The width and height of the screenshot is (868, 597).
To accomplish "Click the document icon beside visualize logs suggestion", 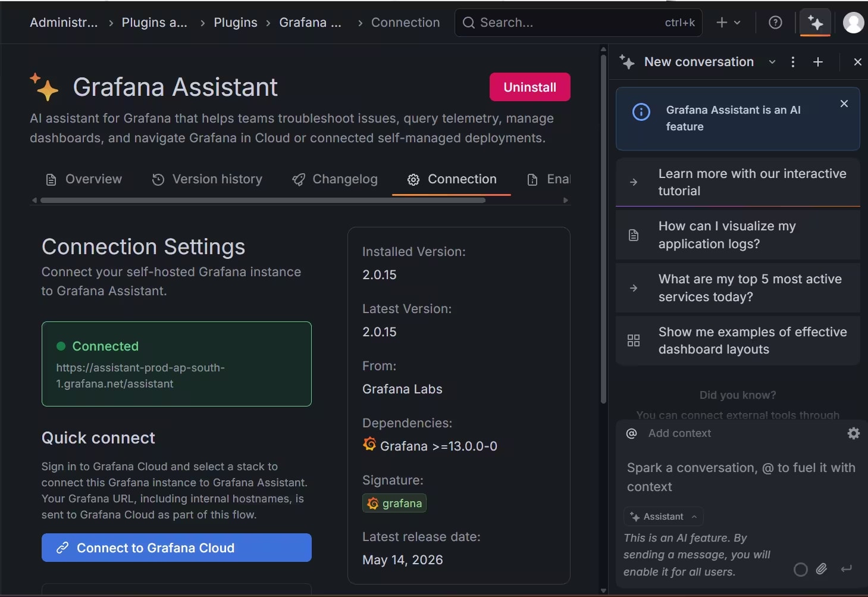I will 634,235.
